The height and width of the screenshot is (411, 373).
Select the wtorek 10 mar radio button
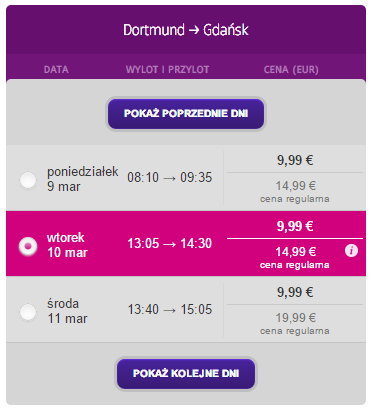click(28, 246)
